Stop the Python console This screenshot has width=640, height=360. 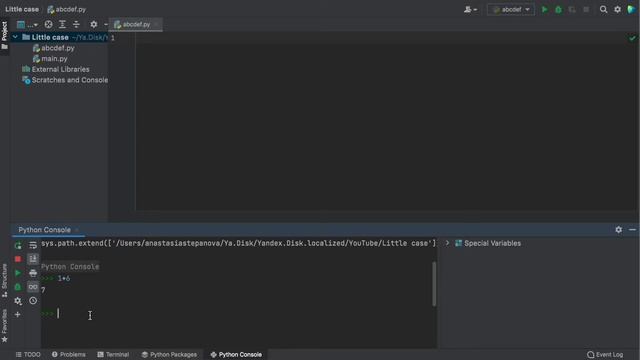point(18,259)
